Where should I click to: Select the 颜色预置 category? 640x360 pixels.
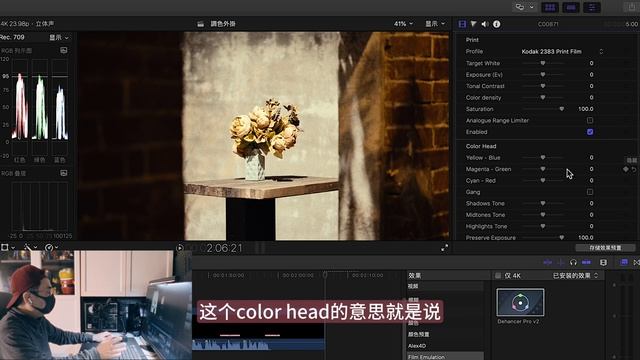[418, 334]
